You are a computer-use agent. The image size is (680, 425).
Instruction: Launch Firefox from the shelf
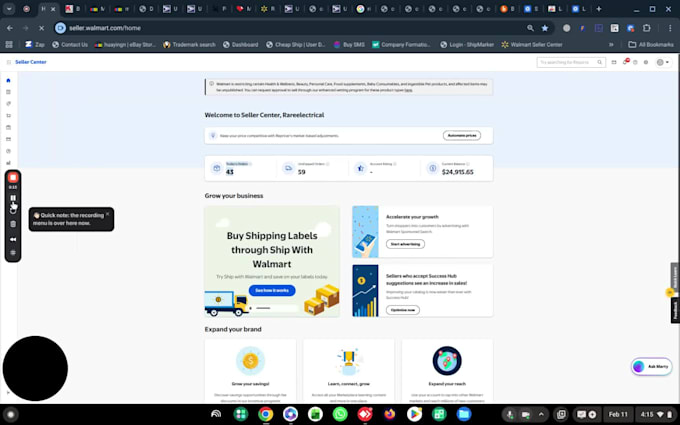[389, 414]
